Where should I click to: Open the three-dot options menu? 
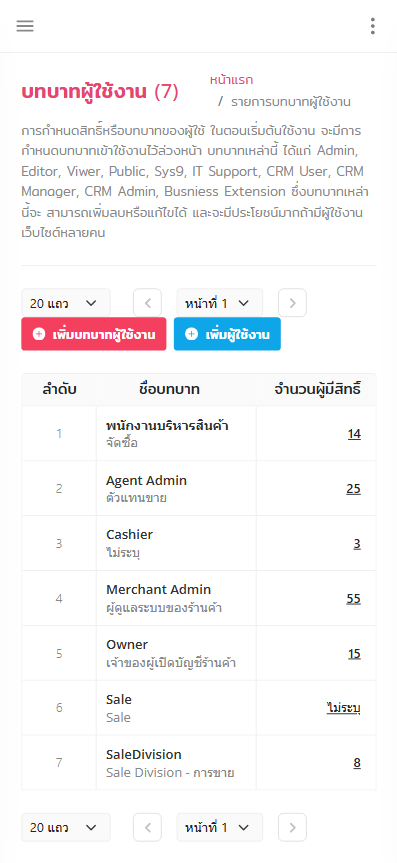(x=373, y=26)
